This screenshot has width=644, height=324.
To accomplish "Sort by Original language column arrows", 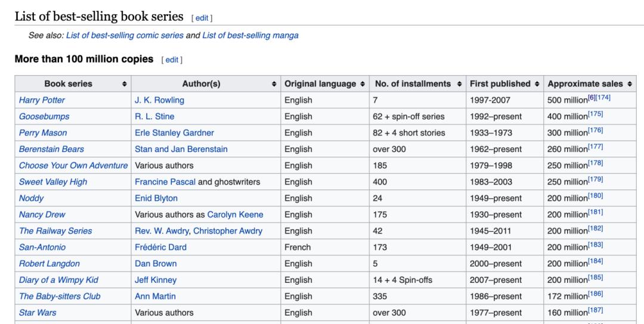I will coord(362,84).
